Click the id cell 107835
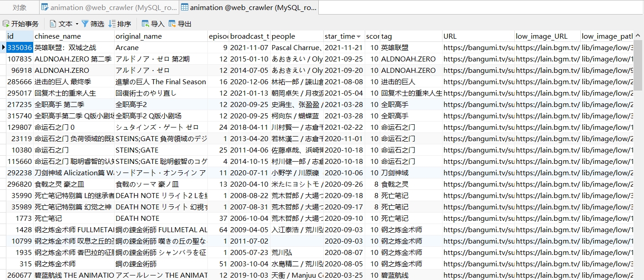 20,59
